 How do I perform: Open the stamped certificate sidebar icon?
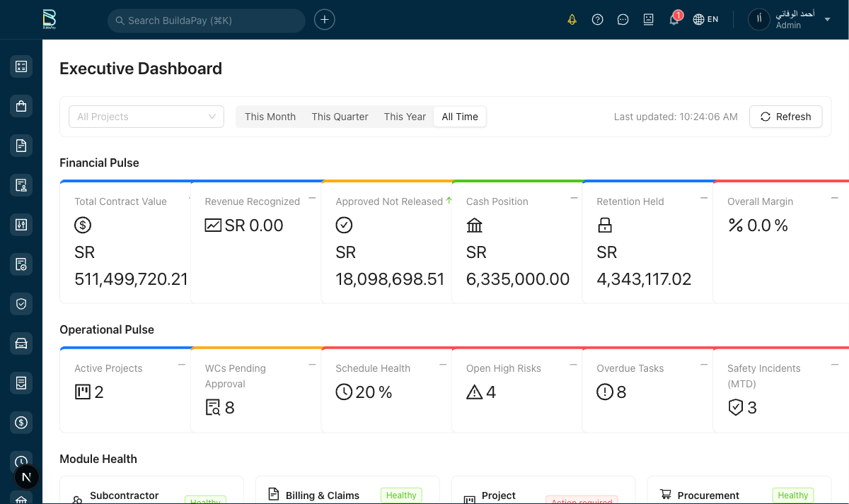coord(21,185)
